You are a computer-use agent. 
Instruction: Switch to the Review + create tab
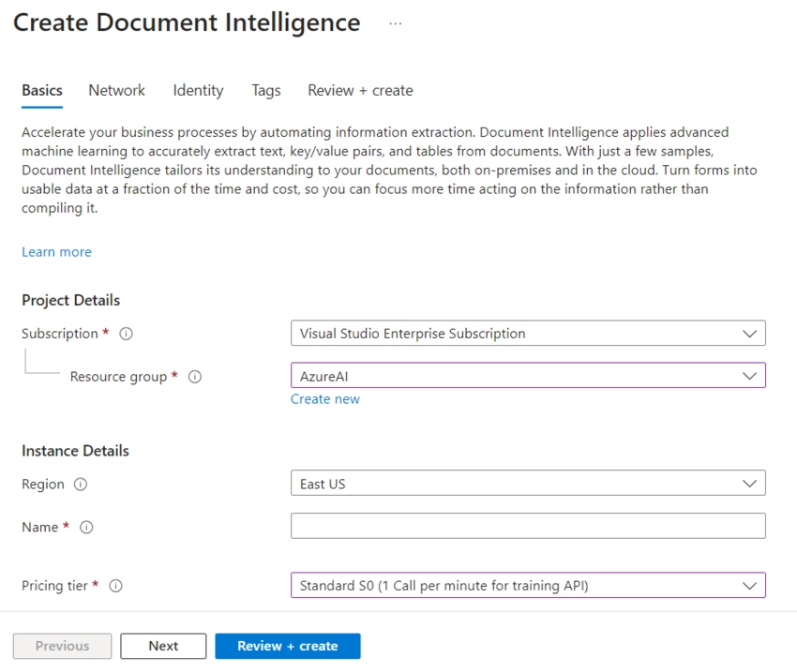click(360, 90)
